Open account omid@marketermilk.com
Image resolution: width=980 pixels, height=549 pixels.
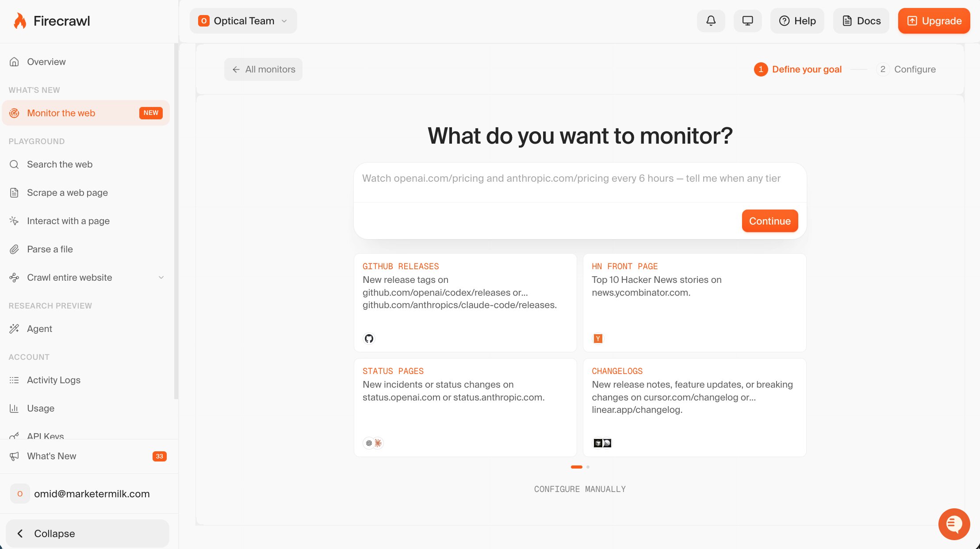[x=88, y=494]
